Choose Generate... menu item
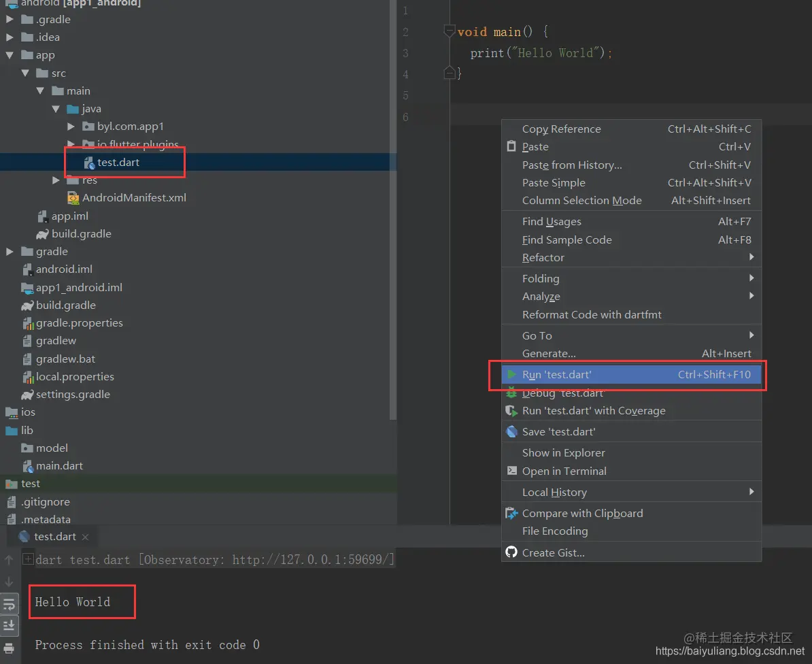 pos(631,353)
